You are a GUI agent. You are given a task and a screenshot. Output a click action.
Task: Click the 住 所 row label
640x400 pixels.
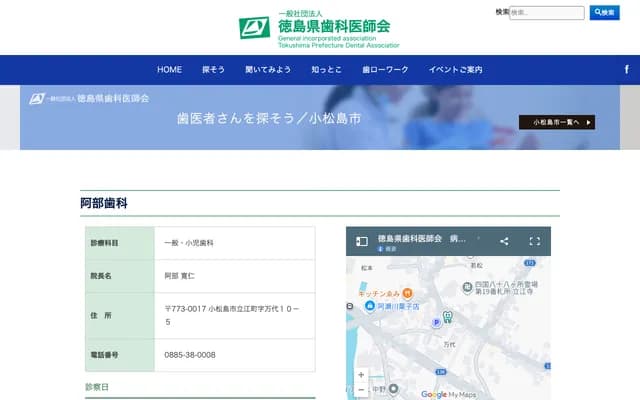pyautogui.click(x=100, y=316)
